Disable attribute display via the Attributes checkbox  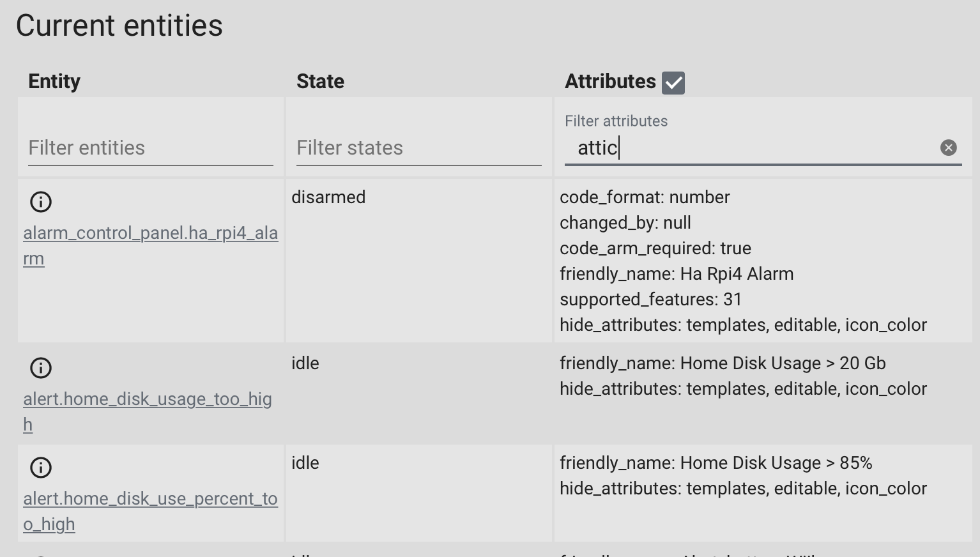[673, 82]
